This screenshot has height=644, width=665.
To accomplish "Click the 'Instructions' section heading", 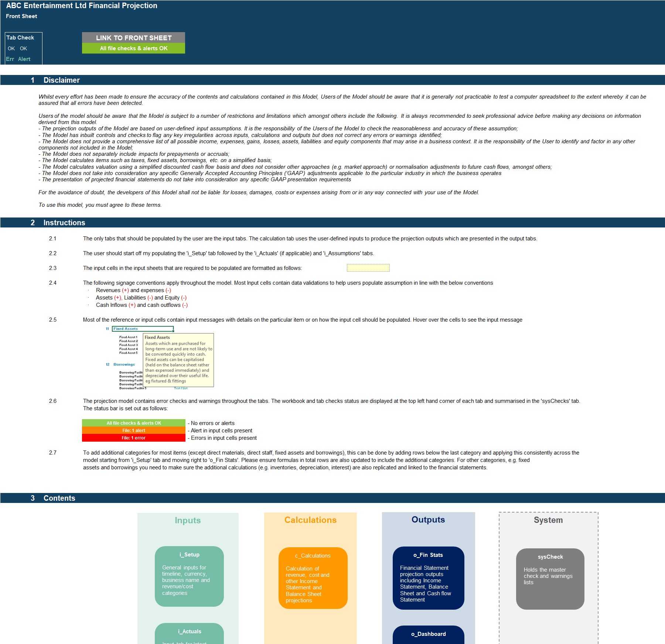I will click(x=64, y=223).
